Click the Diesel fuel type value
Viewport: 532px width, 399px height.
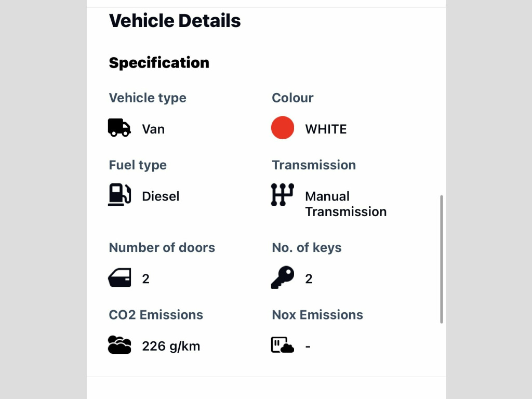(x=161, y=196)
